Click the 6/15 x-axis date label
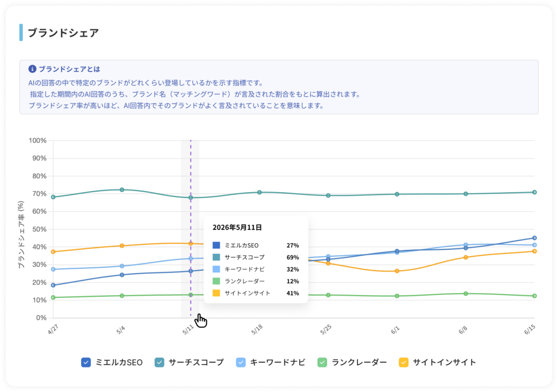Screen dimensions: 558x392 pyautogui.click(x=530, y=329)
